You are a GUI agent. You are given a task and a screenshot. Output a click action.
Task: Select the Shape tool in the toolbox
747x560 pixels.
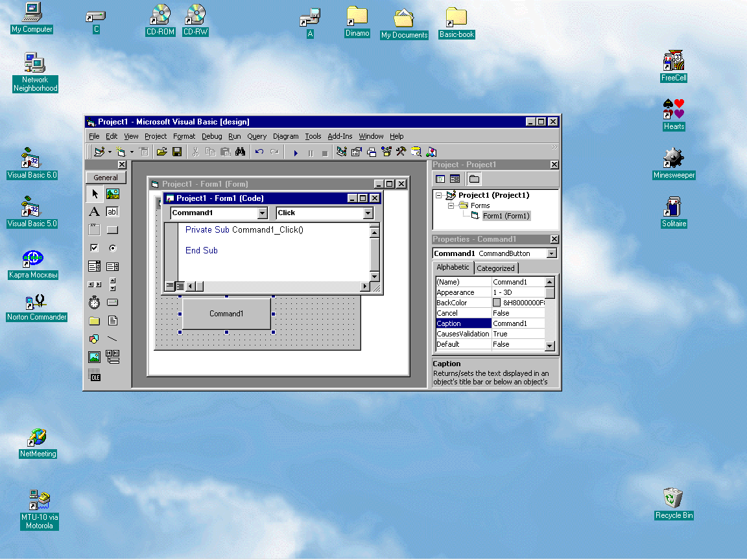click(x=94, y=338)
